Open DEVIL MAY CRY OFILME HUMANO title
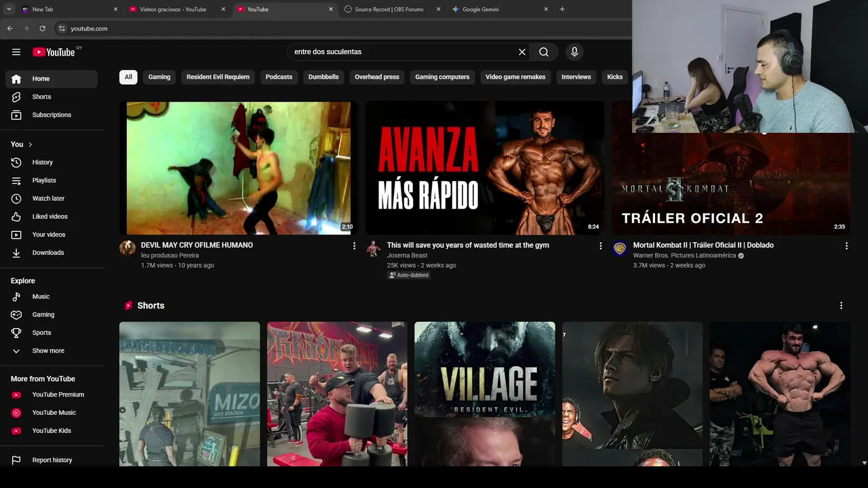The height and width of the screenshot is (488, 868). (x=197, y=245)
